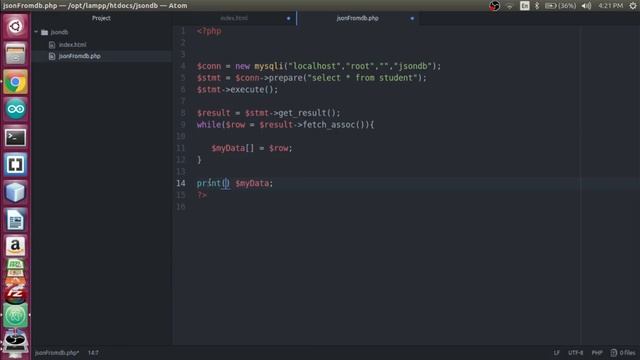Screen dimensions: 640x360
Task: Click the jsonFromdb.php* path in status bar
Action: pyautogui.click(x=57, y=353)
